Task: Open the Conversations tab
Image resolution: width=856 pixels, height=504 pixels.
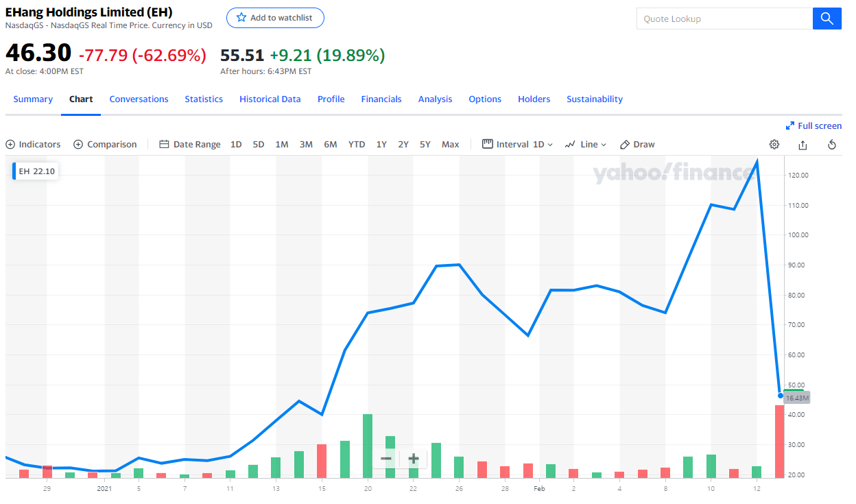Action: click(x=139, y=99)
